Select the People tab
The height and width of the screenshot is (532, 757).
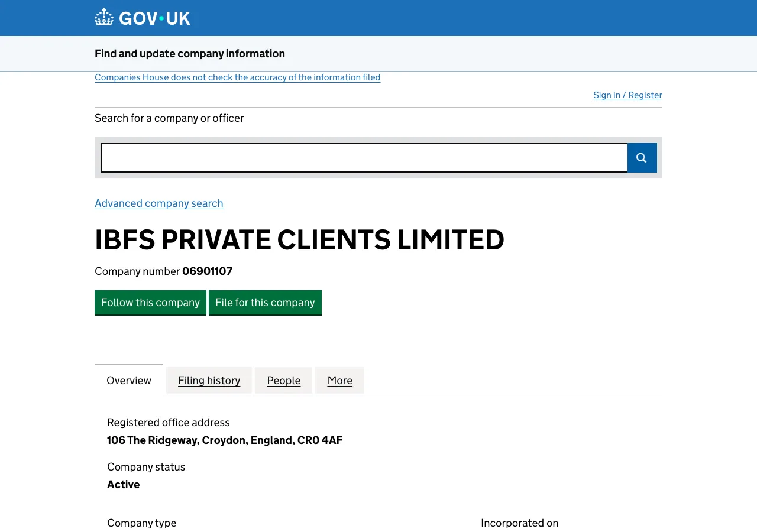pos(283,380)
